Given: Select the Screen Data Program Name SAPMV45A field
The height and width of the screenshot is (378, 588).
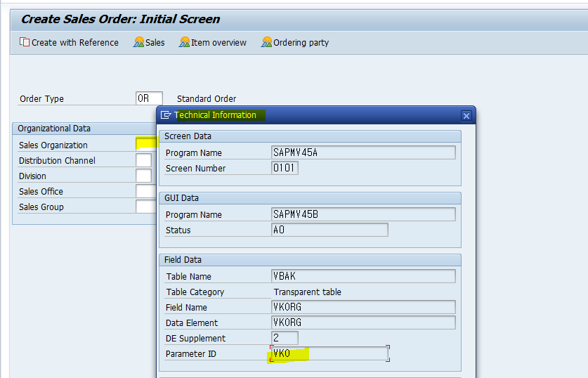Looking at the screenshot, I should [x=363, y=152].
